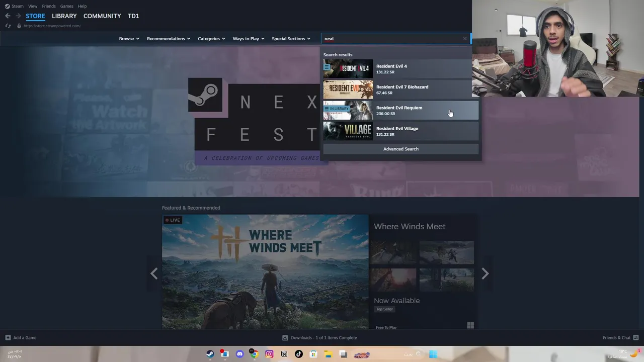Switch to the STORE tab
This screenshot has height=362, width=644.
[x=35, y=16]
